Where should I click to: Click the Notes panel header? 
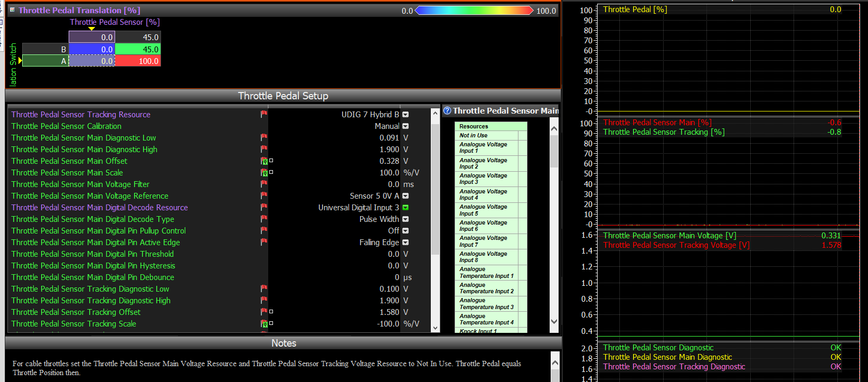[x=284, y=343]
